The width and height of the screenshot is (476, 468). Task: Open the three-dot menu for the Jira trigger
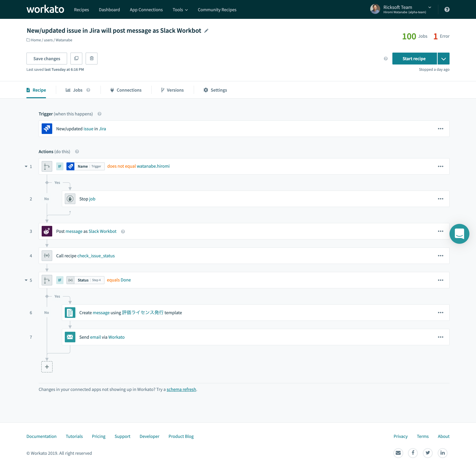pos(440,129)
